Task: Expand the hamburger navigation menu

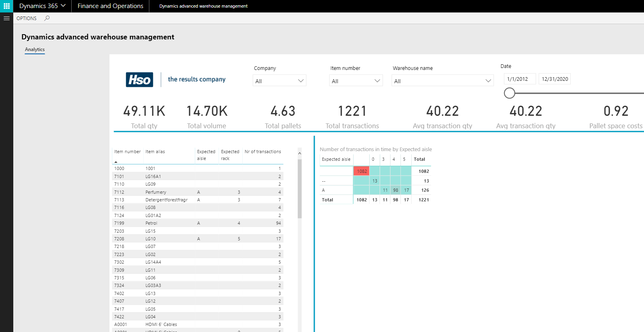Action: (x=6, y=18)
